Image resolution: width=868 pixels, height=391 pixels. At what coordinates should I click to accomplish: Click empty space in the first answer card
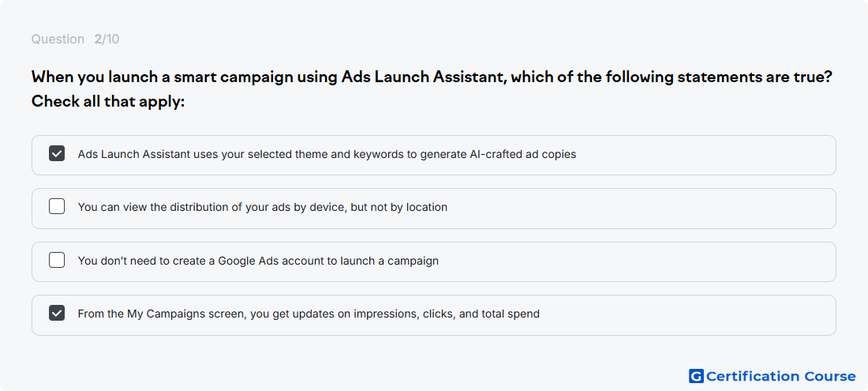coord(703,155)
